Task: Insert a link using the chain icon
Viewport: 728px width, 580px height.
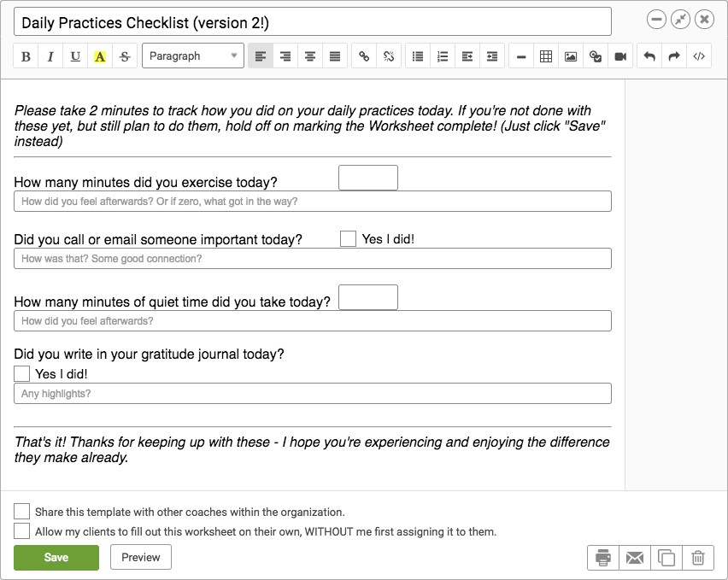Action: pyautogui.click(x=364, y=56)
